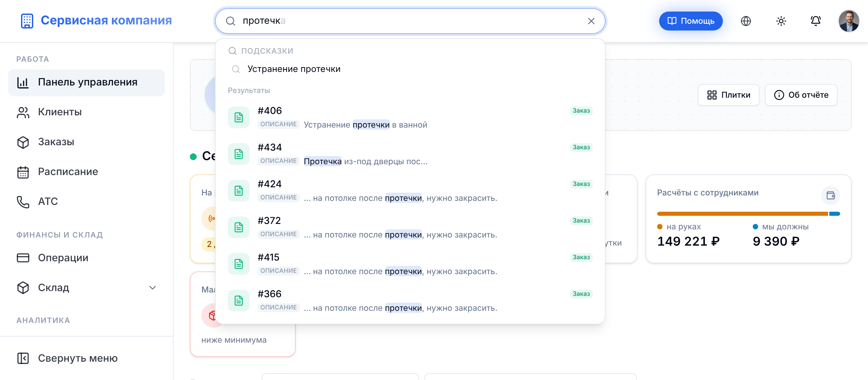Open search result order #406
The image size is (868, 380).
coord(410,117)
